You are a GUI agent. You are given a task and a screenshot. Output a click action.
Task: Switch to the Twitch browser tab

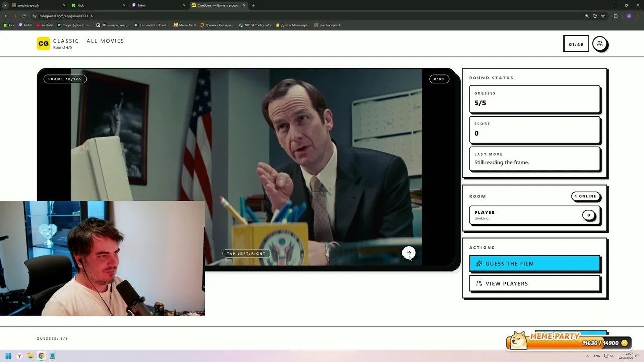click(x=158, y=5)
